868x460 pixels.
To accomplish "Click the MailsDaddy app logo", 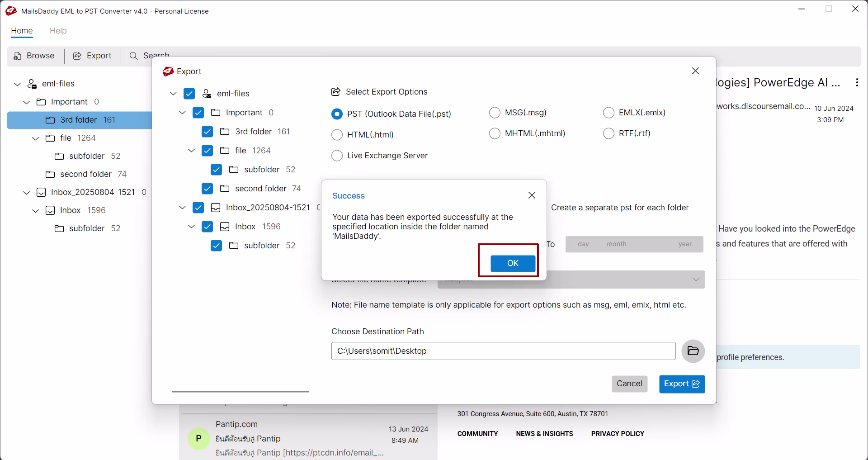I will (11, 11).
